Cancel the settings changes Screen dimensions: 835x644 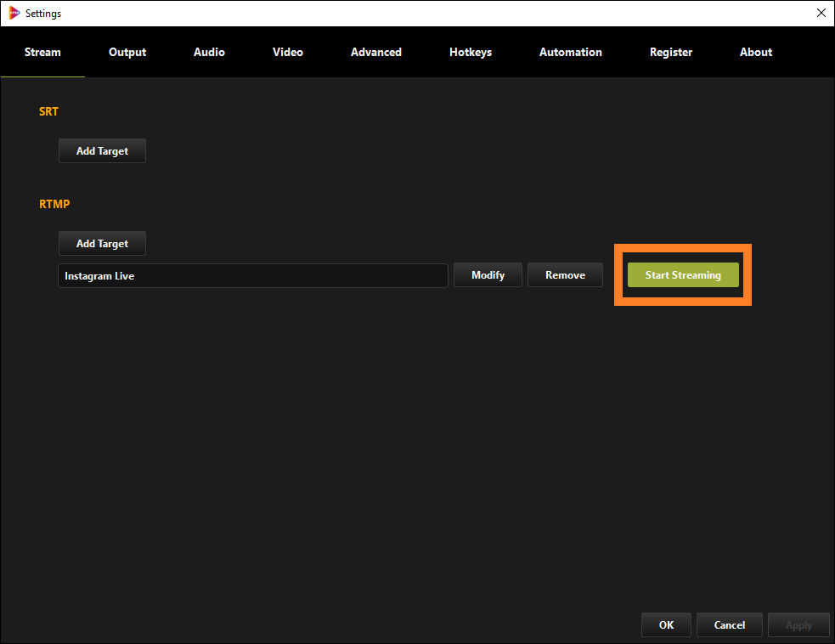click(729, 624)
